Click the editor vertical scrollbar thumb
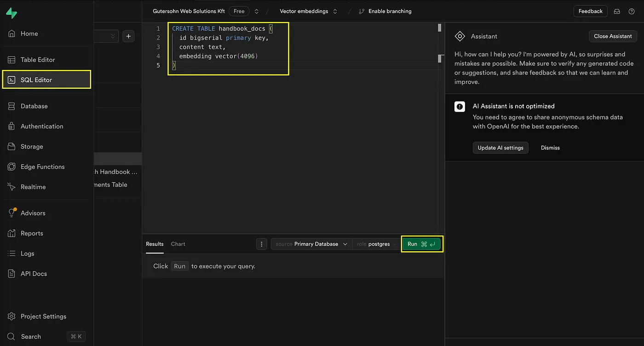 tap(440, 28)
